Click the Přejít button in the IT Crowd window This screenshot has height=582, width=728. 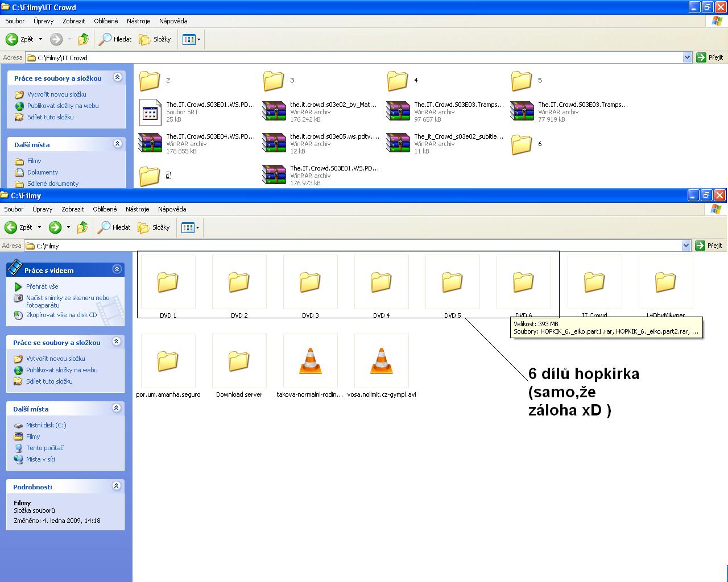click(710, 57)
